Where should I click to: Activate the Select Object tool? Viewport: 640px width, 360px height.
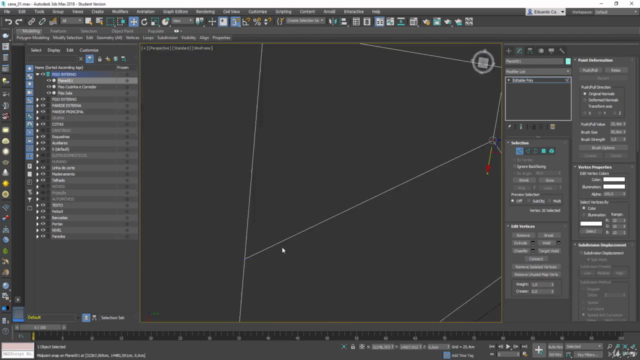point(89,22)
